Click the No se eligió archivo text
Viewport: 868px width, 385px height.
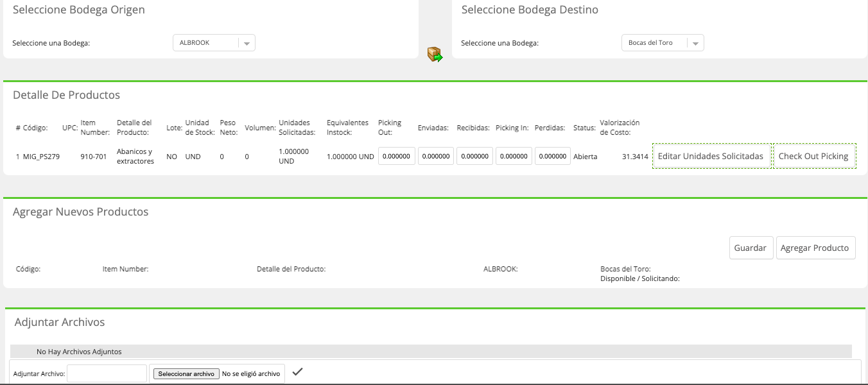pos(251,373)
